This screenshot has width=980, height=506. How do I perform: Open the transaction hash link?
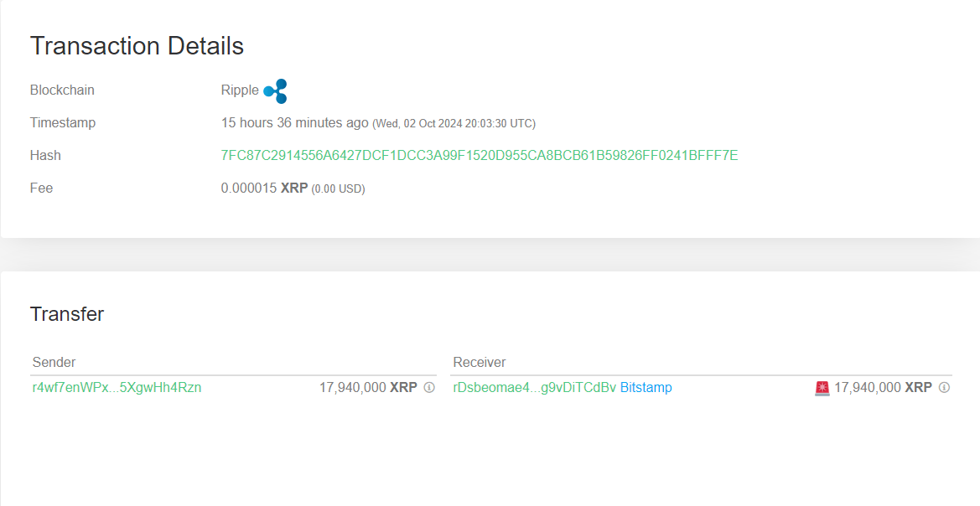[479, 155]
